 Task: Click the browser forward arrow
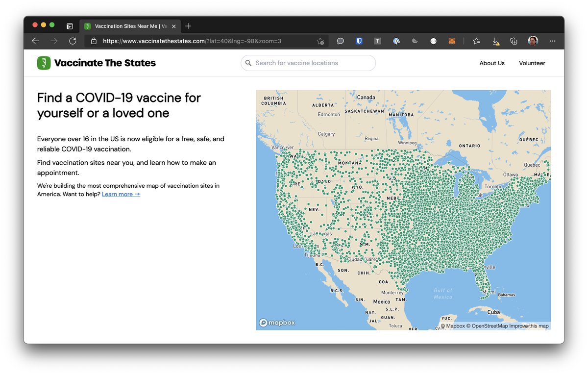tap(54, 41)
